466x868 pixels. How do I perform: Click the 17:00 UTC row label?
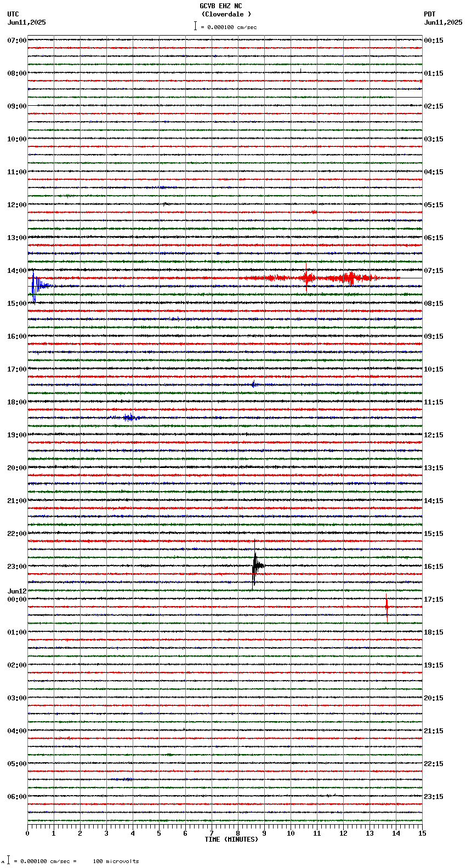point(17,369)
